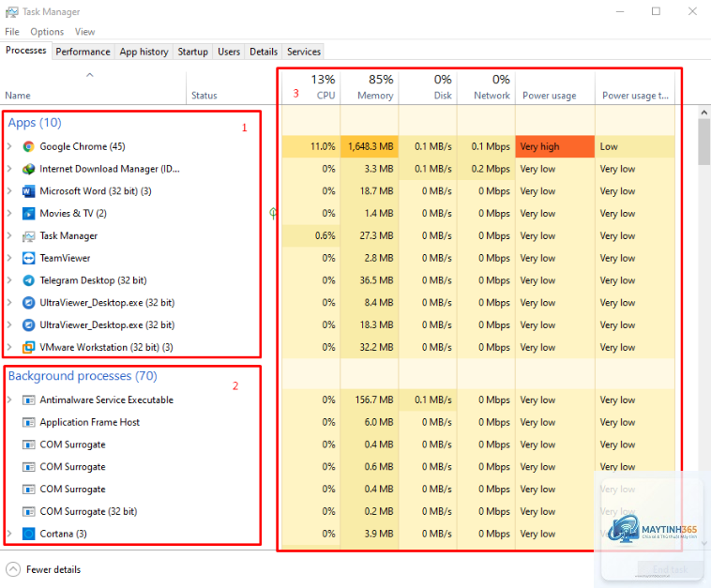Click the Fewer details button
The width and height of the screenshot is (711, 588).
coord(43,569)
